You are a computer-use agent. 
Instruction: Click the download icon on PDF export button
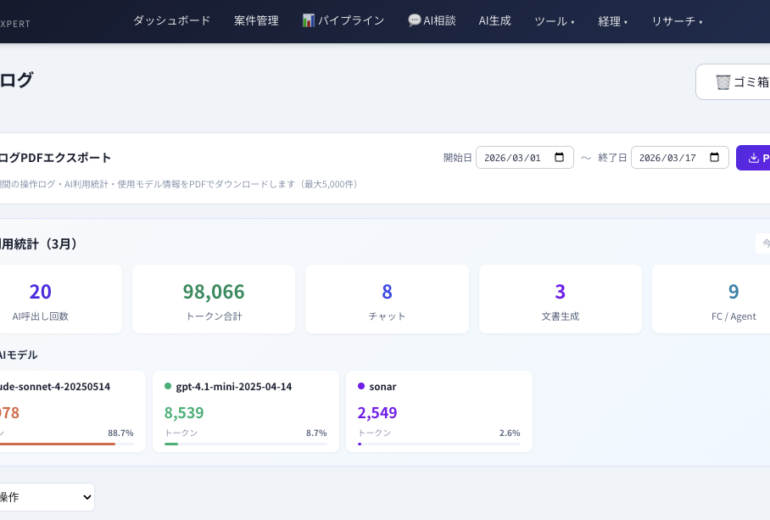point(753,158)
